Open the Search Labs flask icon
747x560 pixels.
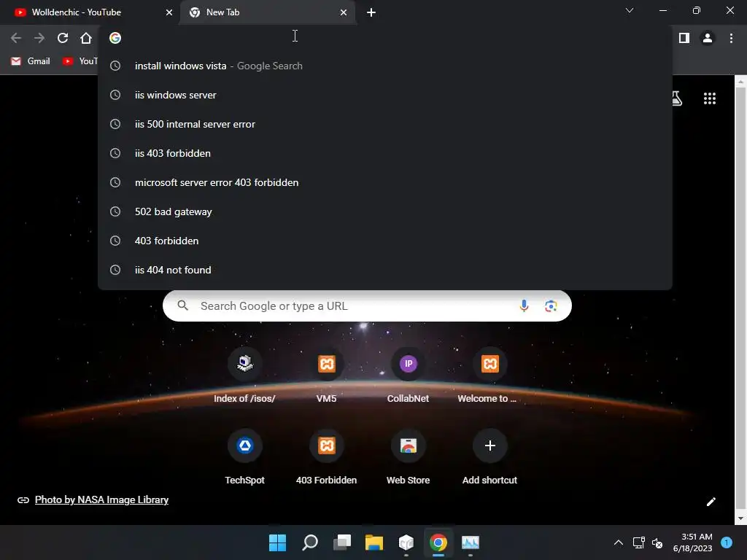pos(676,98)
